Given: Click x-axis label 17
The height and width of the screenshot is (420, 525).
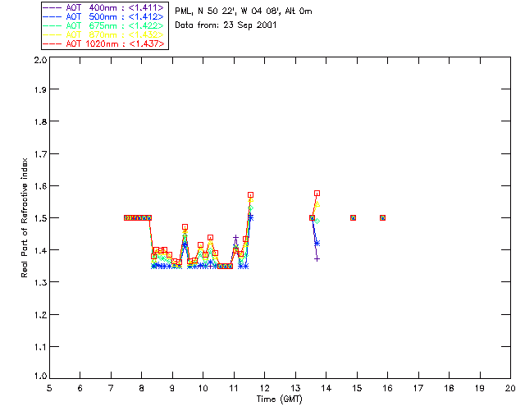Looking at the screenshot, I should click(x=418, y=388).
